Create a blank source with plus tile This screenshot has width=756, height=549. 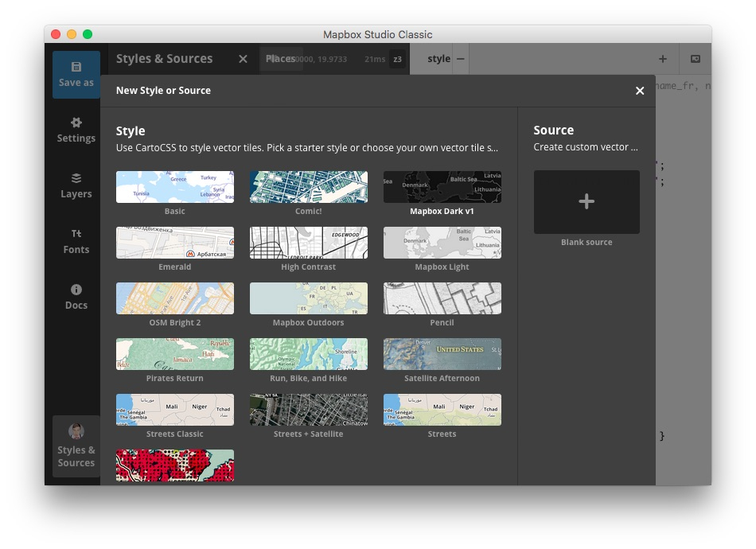(x=586, y=202)
